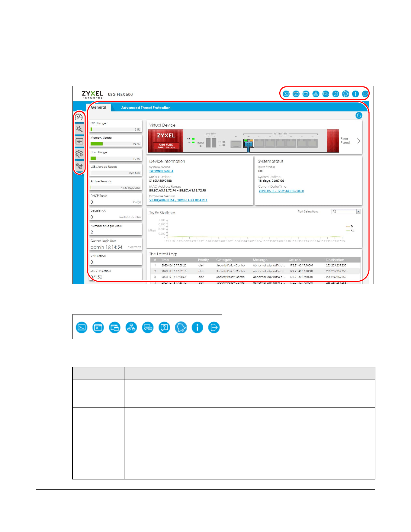This screenshot has height=532, width=411.
Task: Click About info icon in dashboard header
Action: 355,94
